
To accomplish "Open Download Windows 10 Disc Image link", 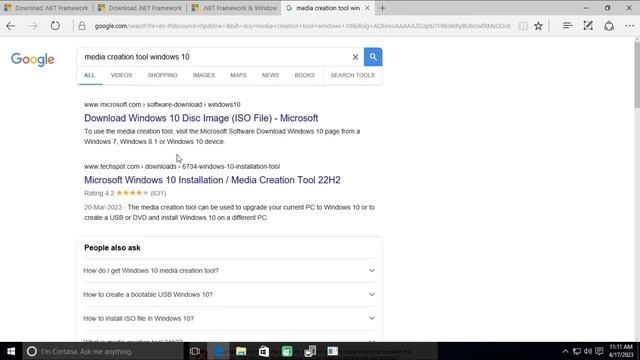I will click(x=201, y=118).
